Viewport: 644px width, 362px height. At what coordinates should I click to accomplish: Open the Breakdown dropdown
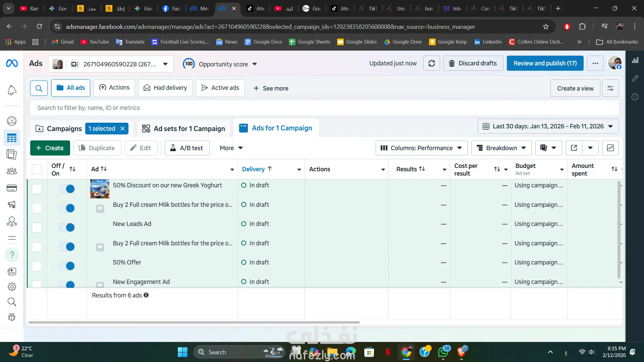501,148
